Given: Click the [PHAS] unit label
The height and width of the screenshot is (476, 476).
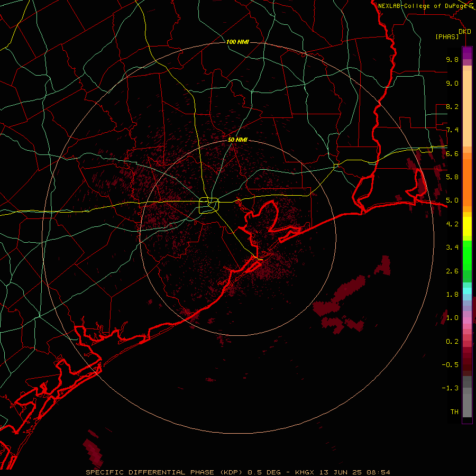Looking at the screenshot, I should pyautogui.click(x=447, y=37).
